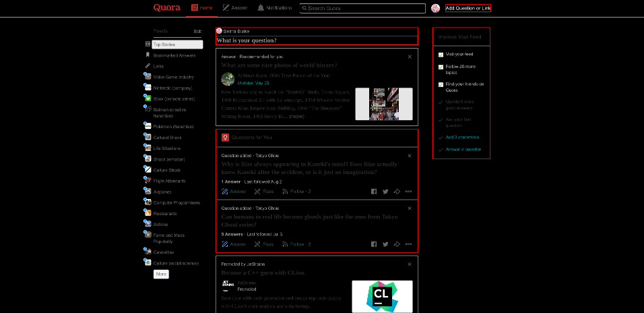The image size is (644, 313).
Task: Share Rize question on Facebook
Action: [x=374, y=192]
